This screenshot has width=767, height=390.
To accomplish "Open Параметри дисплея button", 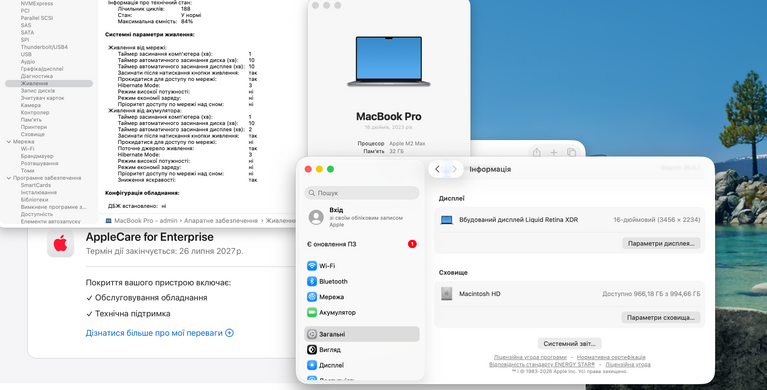I will coord(661,243).
